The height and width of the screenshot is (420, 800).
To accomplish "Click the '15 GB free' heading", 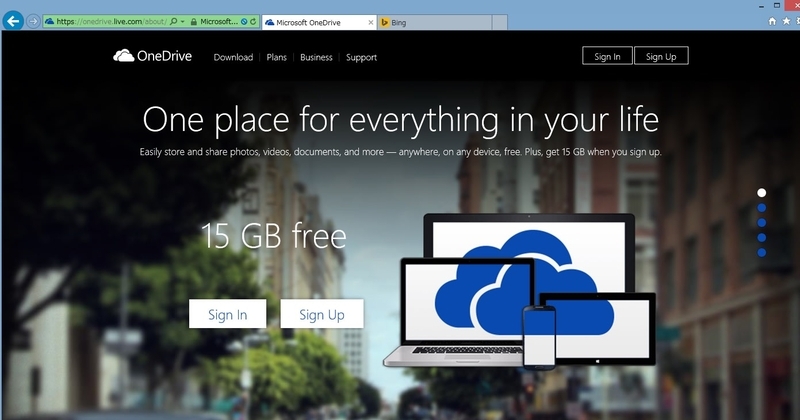I will (274, 236).
